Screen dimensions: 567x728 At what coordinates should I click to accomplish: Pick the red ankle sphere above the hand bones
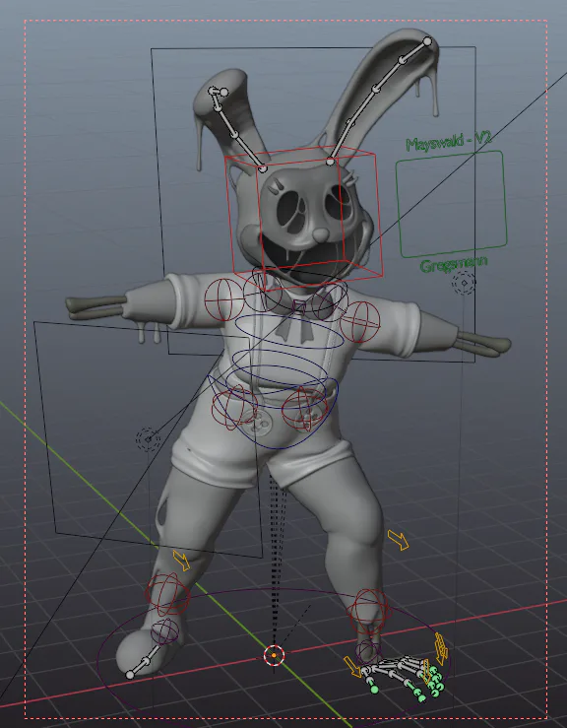click(x=368, y=611)
